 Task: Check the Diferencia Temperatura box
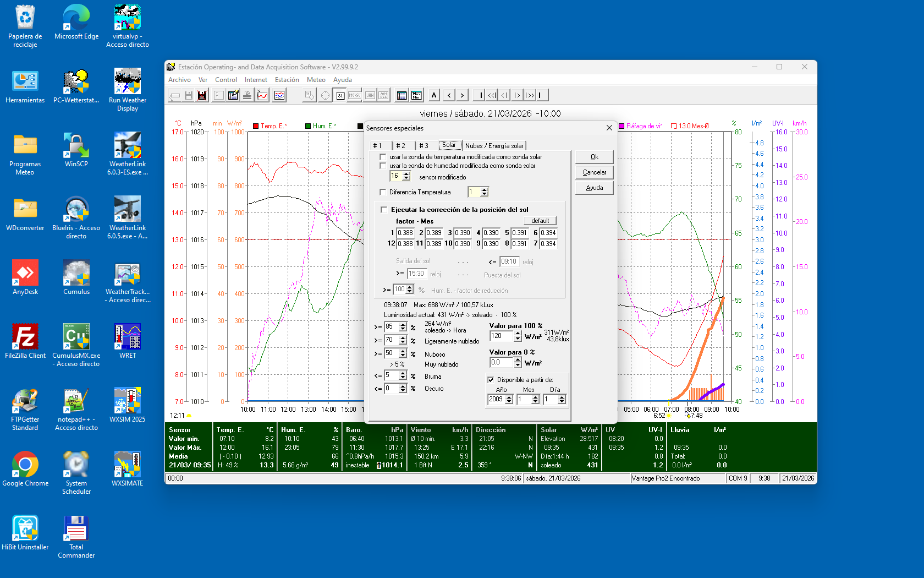pos(383,192)
